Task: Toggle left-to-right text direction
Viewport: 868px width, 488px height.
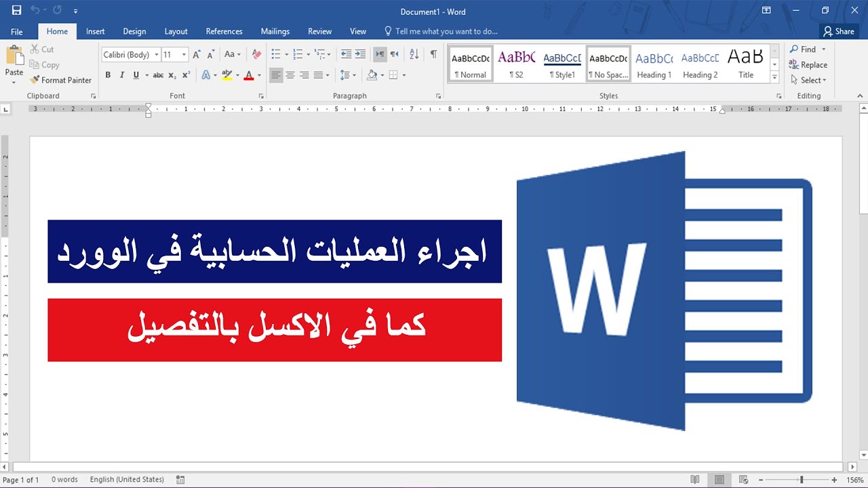Action: pyautogui.click(x=380, y=54)
